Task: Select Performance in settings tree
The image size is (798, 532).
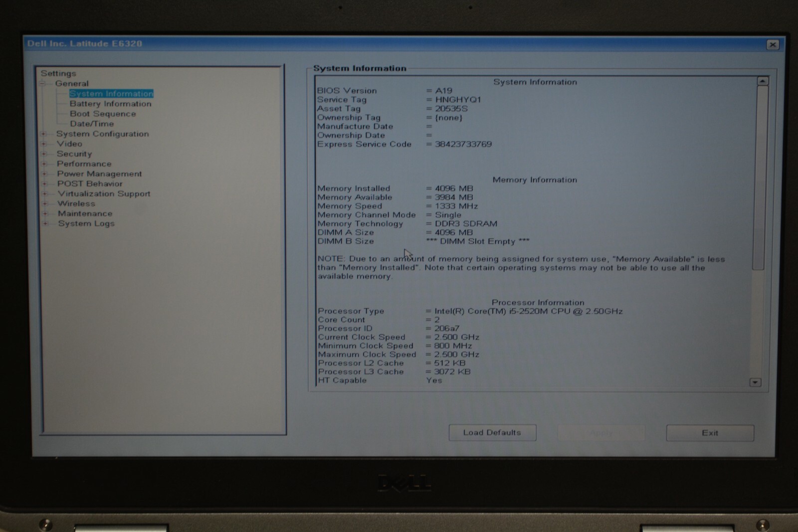Action: coord(84,164)
